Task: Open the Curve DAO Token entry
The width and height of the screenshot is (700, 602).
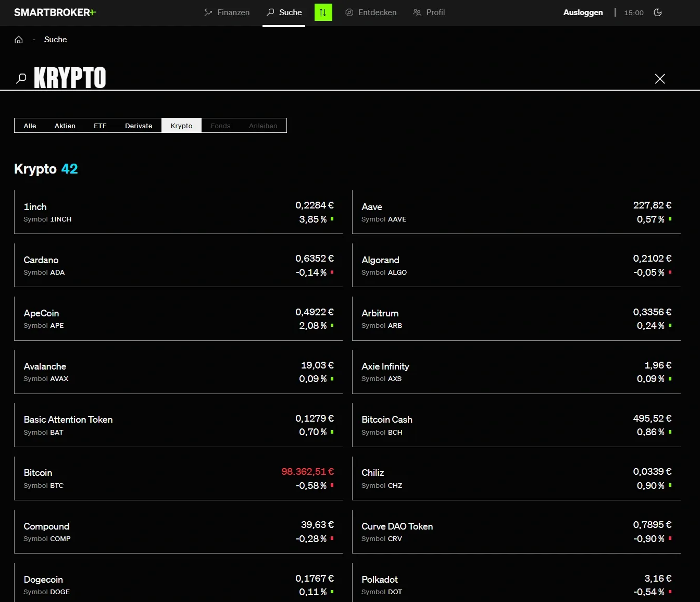Action: pyautogui.click(x=516, y=532)
